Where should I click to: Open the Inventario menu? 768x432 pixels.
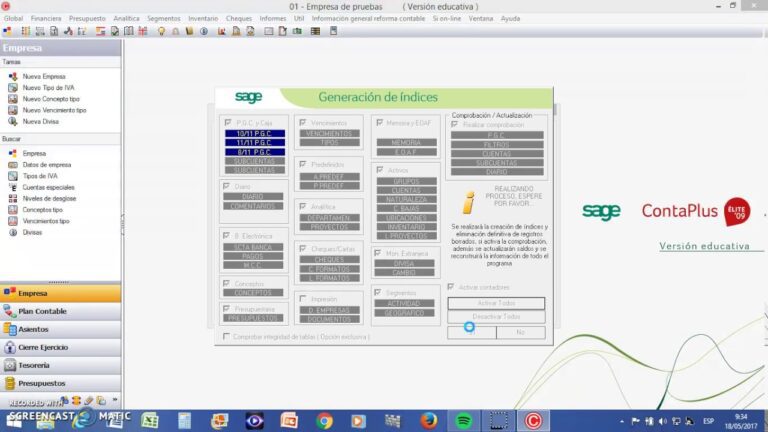tap(203, 18)
